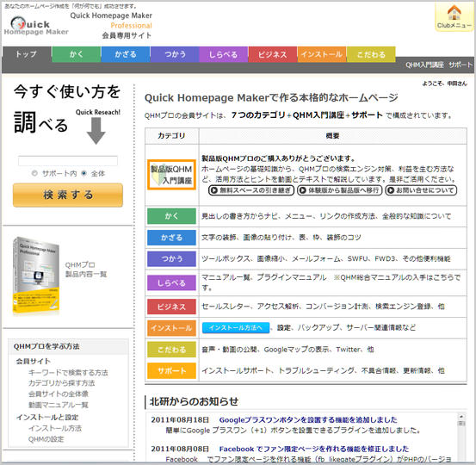Screen dimensions: 476x465
Task: Open QHMの設定 sidebar link
Action: click(46, 439)
